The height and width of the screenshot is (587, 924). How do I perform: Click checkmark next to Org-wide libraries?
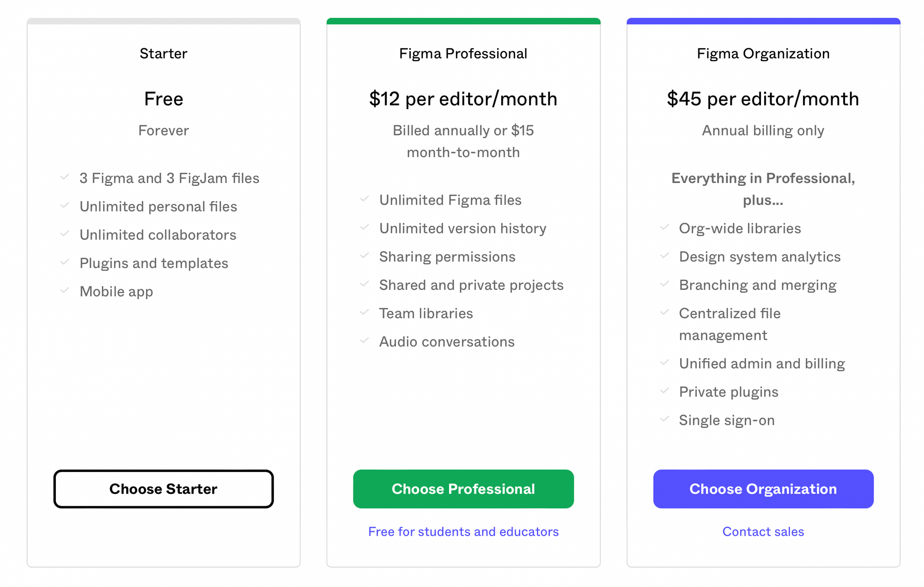point(664,227)
